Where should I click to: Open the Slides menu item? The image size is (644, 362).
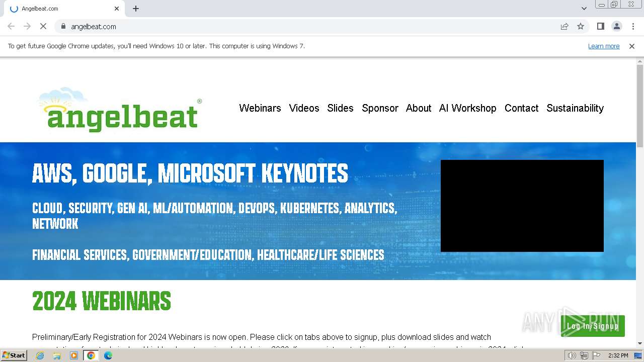point(340,108)
